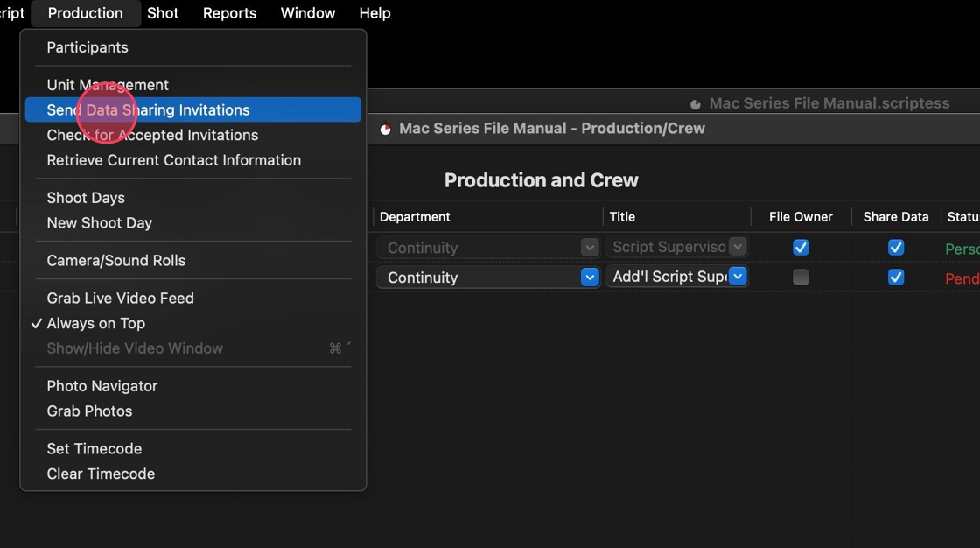980x548 pixels.
Task: Open the Help menu in menu bar
Action: (x=374, y=13)
